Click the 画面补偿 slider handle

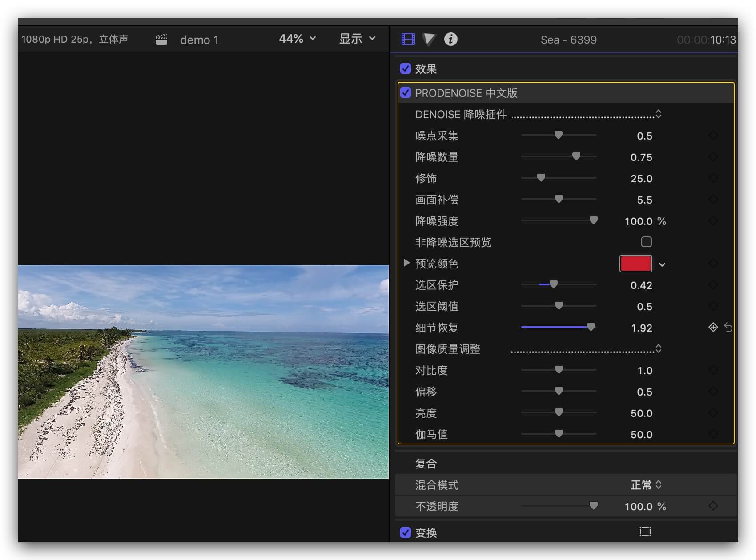point(559,199)
